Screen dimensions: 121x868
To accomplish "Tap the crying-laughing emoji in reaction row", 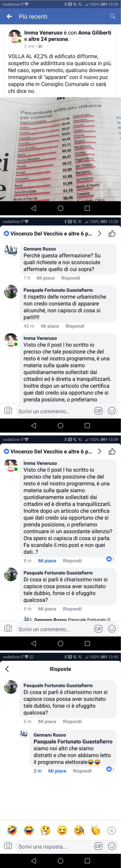I will 29,830.
